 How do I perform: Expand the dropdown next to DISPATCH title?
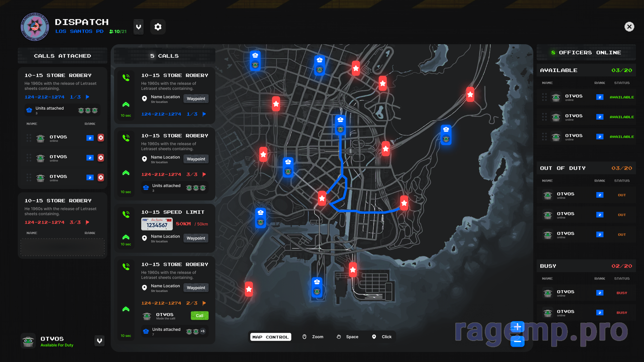point(139,27)
